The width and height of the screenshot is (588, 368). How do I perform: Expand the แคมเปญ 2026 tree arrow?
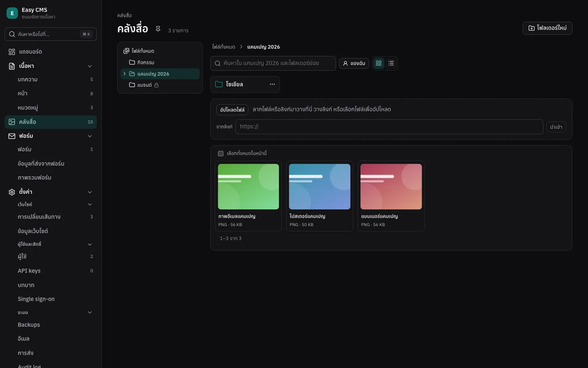pyautogui.click(x=125, y=74)
